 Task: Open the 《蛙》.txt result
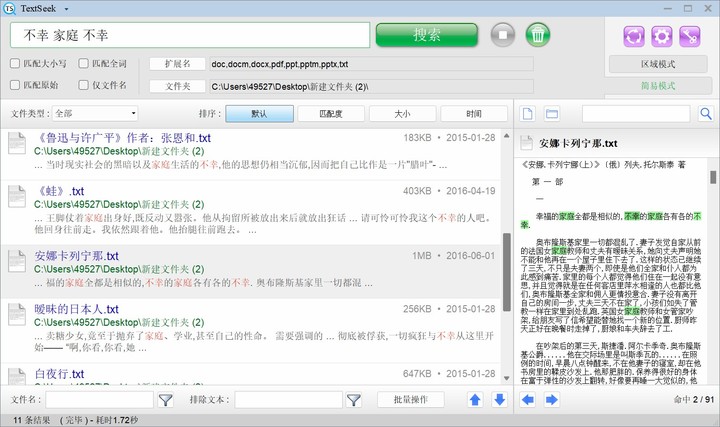click(x=60, y=191)
